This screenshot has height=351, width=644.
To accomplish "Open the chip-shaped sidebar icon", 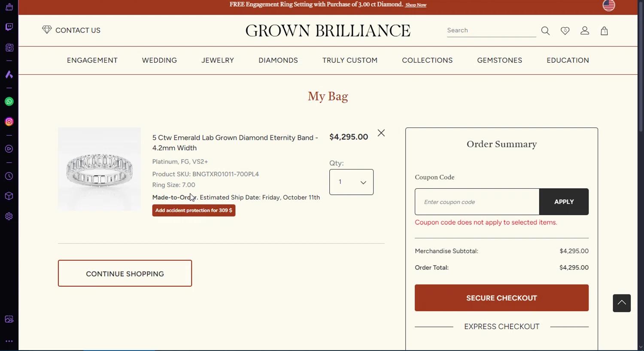I will tap(9, 48).
